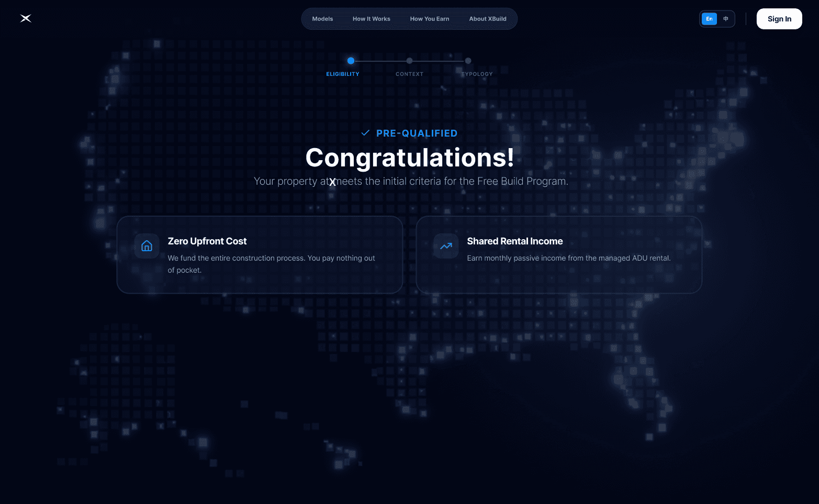This screenshot has width=819, height=504.
Task: Click the CONTEXT step label
Action: click(x=409, y=74)
